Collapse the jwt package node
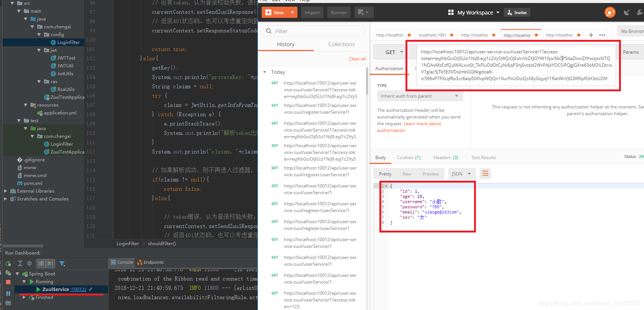644x310 pixels. coord(39,50)
